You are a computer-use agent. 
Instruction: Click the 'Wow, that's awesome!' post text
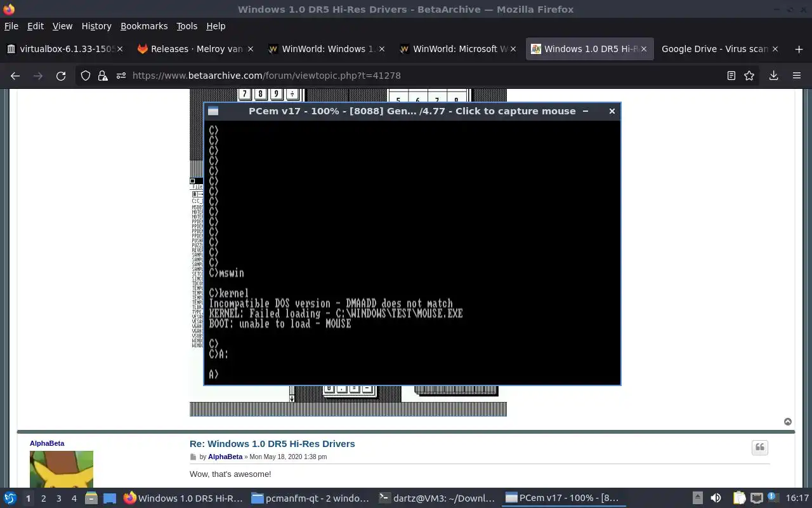230,474
